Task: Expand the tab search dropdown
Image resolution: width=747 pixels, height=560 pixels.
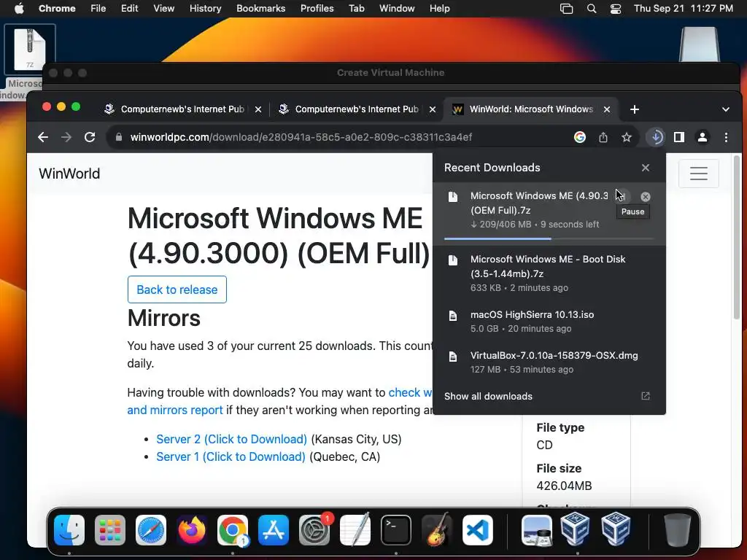Action: click(726, 109)
